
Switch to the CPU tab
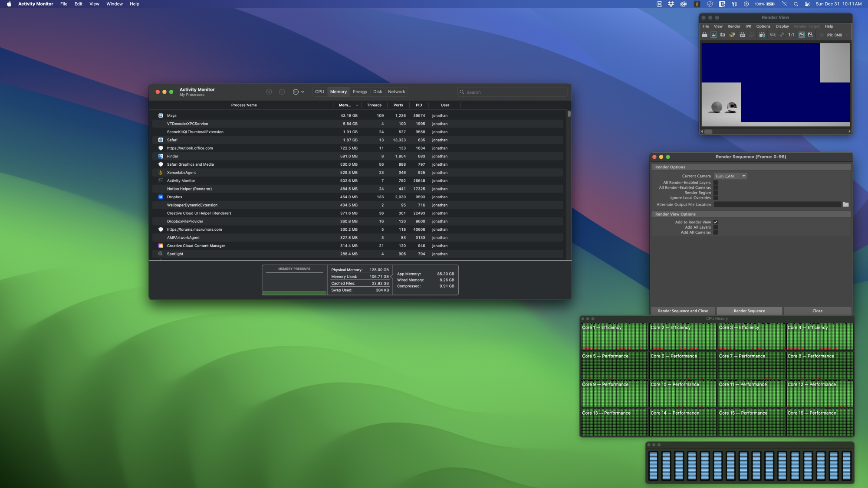[x=319, y=92]
